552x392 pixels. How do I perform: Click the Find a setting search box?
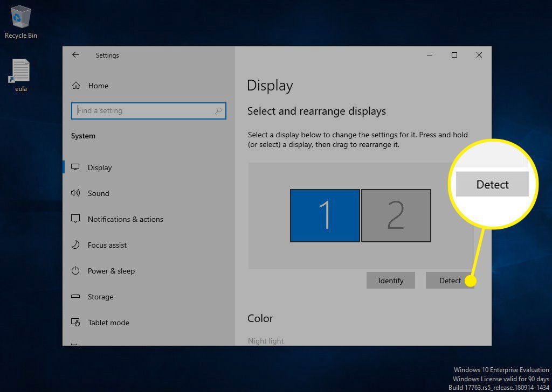coord(149,111)
